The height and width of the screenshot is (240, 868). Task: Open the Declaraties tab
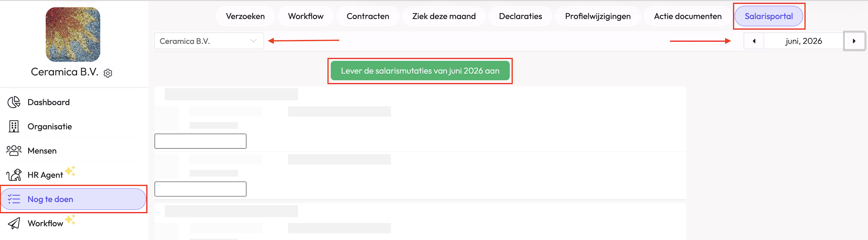click(520, 16)
